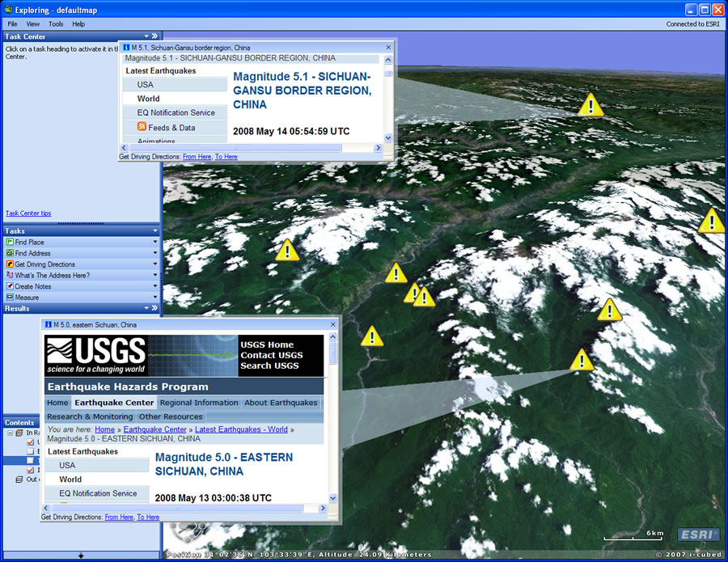Screen dimensions: 728x562
Task: Click the Find Address task icon
Action: (x=10, y=253)
